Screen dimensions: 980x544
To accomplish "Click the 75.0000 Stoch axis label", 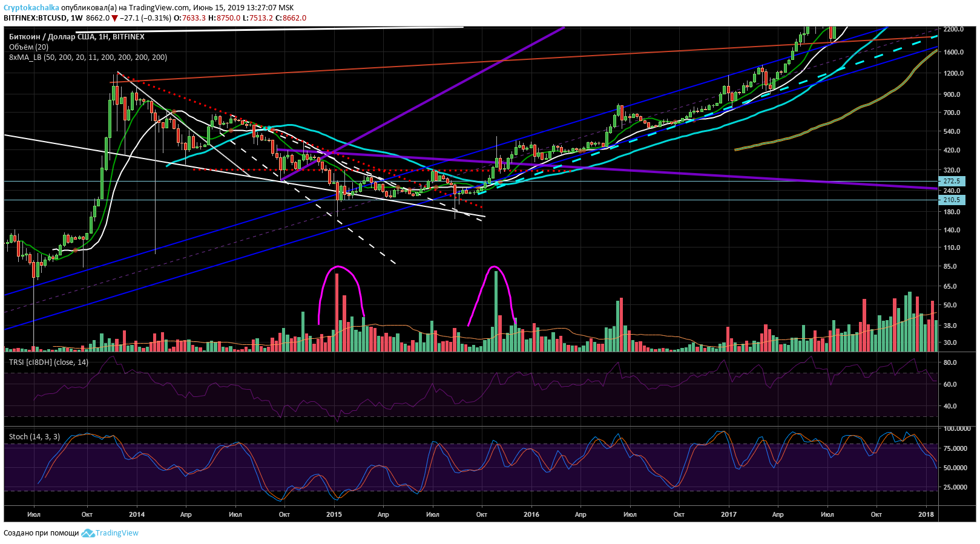I will 956,448.
